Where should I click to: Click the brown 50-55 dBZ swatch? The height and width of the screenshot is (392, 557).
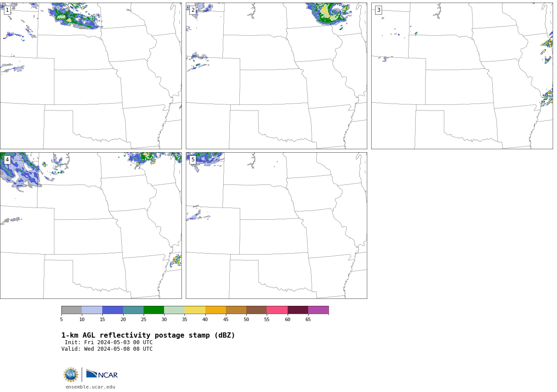(256, 310)
